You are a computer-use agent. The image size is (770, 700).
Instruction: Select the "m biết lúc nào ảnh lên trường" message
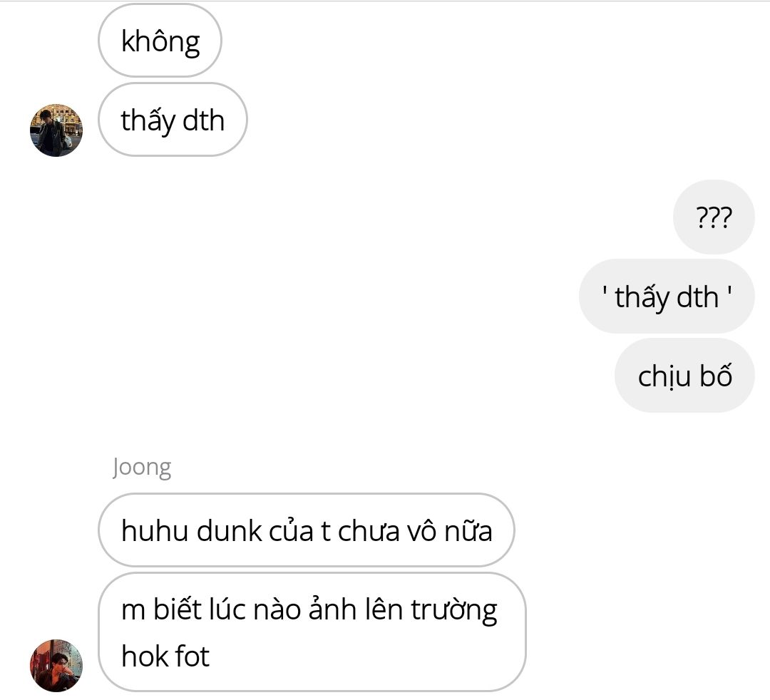pyautogui.click(x=312, y=632)
